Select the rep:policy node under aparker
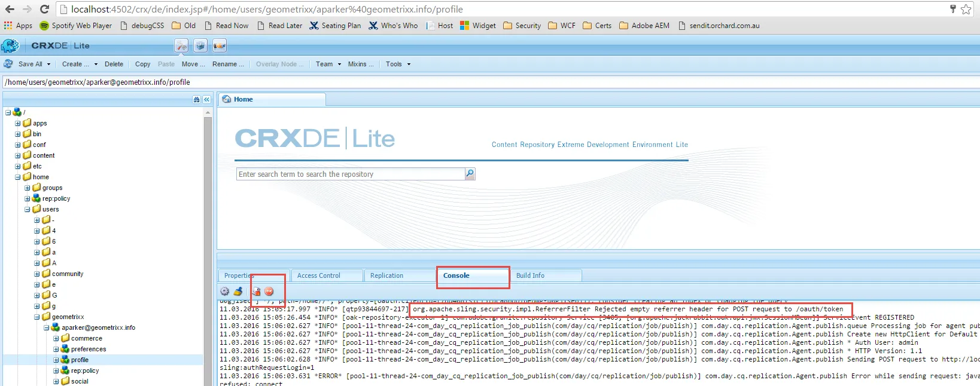980x386 pixels. click(85, 370)
